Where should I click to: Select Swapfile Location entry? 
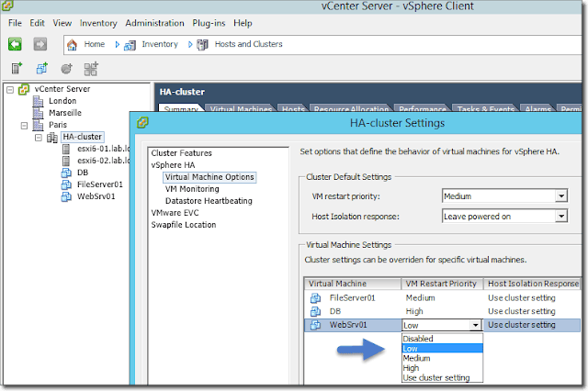click(184, 225)
